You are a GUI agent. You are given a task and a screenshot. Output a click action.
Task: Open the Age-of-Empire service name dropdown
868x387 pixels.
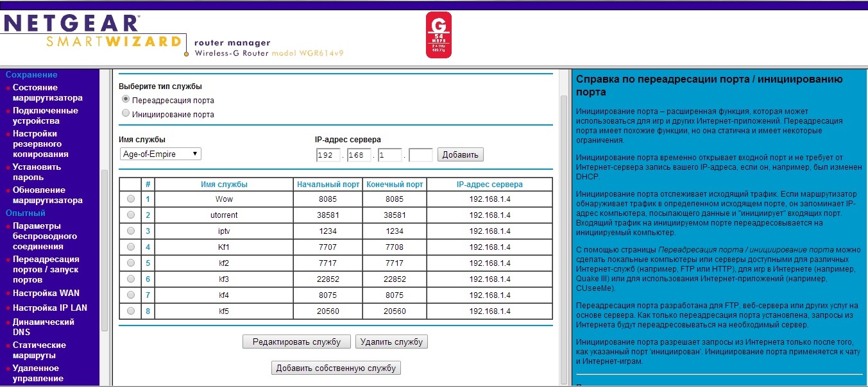(160, 154)
